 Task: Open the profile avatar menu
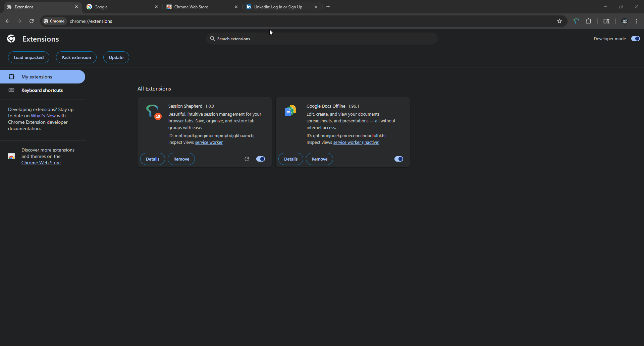click(625, 21)
